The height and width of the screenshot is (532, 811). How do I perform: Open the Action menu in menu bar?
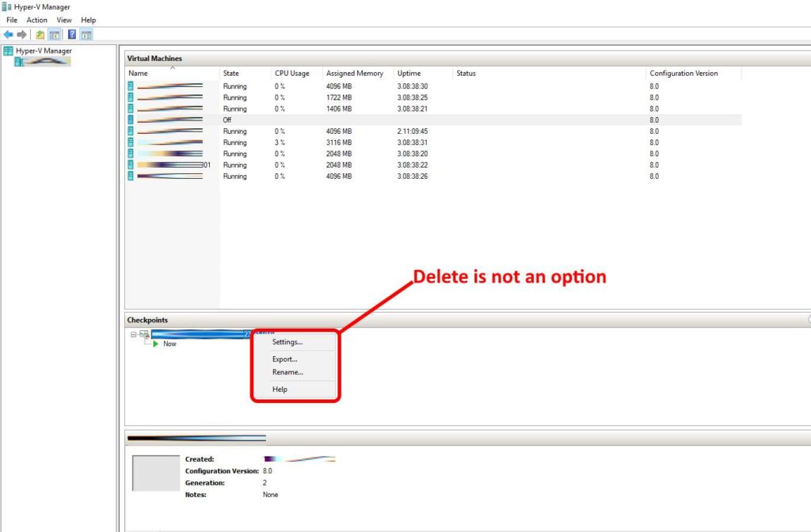click(x=36, y=20)
